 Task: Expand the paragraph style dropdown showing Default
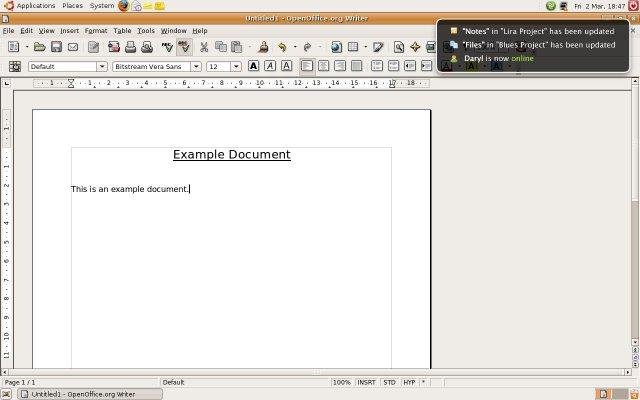pos(101,66)
